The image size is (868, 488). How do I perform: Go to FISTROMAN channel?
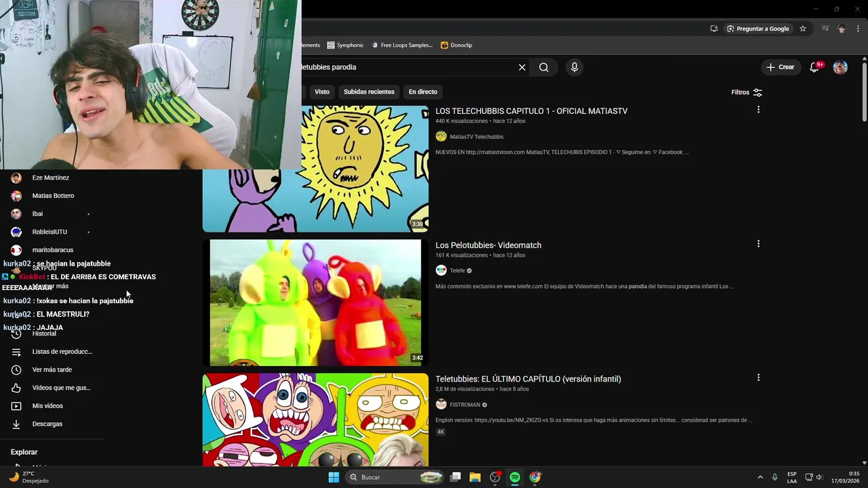coord(465,405)
